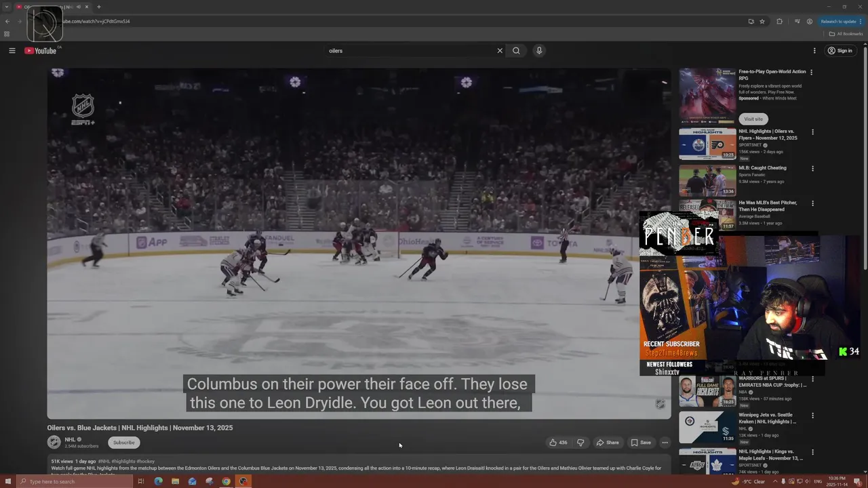
Task: Click the #NHL hashtag in the description
Action: pos(104,462)
